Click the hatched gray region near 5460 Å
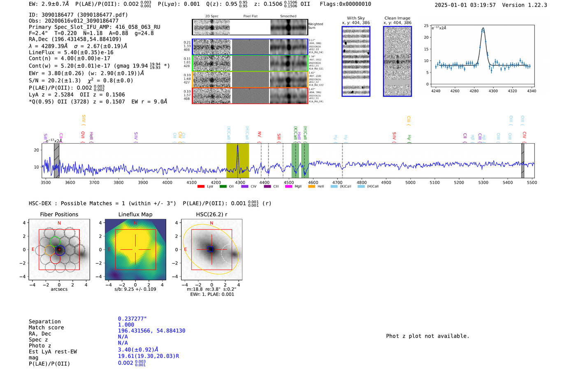 523,161
